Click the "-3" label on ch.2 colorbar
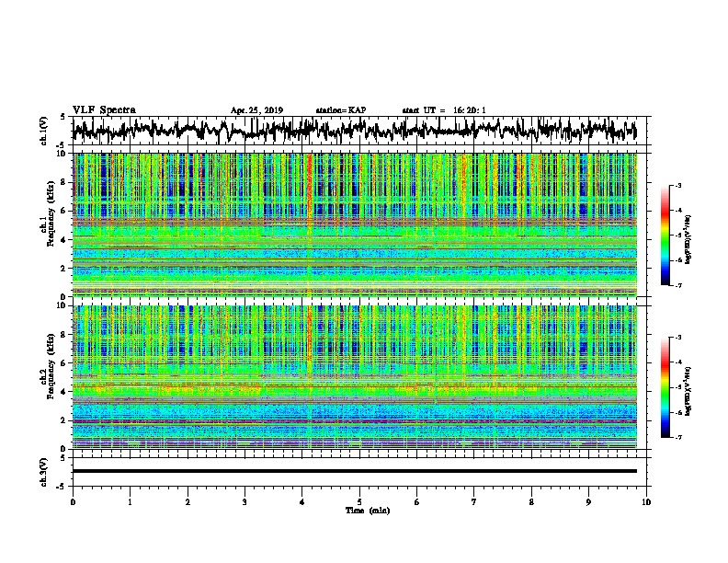The height and width of the screenshot is (563, 728). (677, 338)
